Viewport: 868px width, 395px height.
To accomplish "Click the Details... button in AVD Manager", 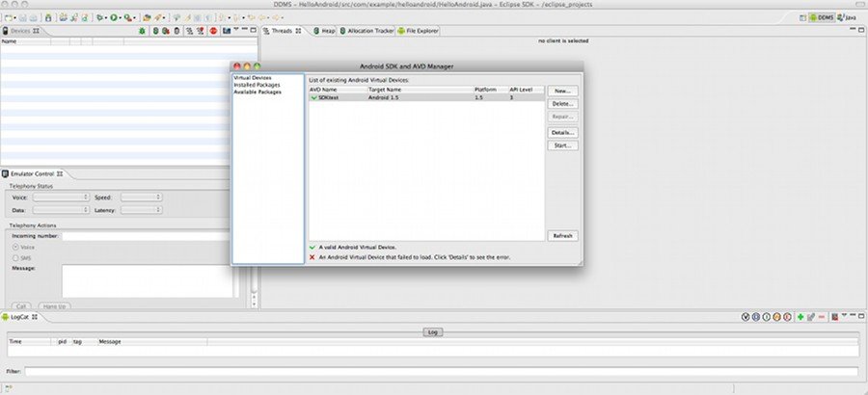I will point(563,133).
